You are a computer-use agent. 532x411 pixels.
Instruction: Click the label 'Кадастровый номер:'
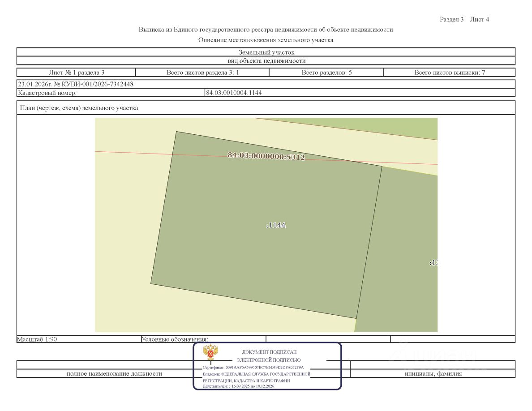47,93
